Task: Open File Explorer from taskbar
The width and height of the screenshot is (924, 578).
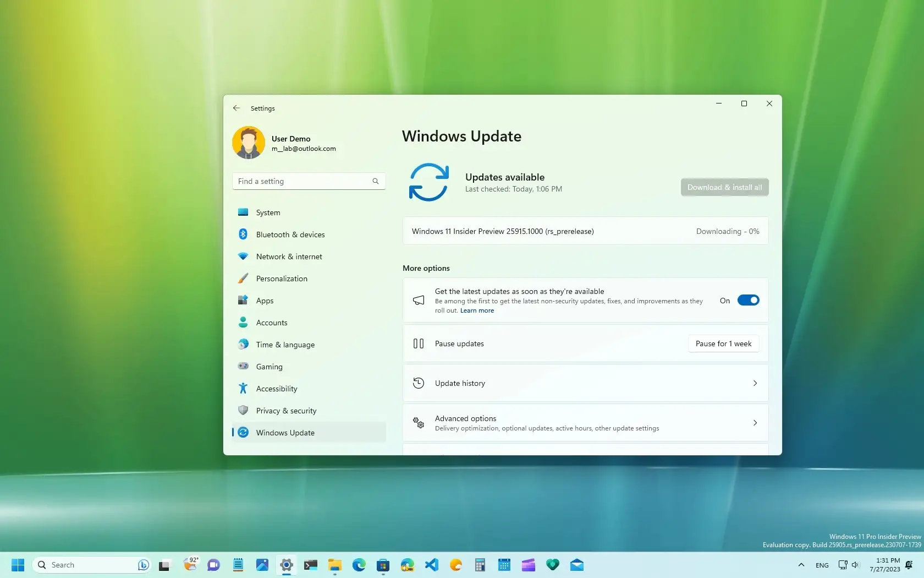Action: tap(335, 565)
